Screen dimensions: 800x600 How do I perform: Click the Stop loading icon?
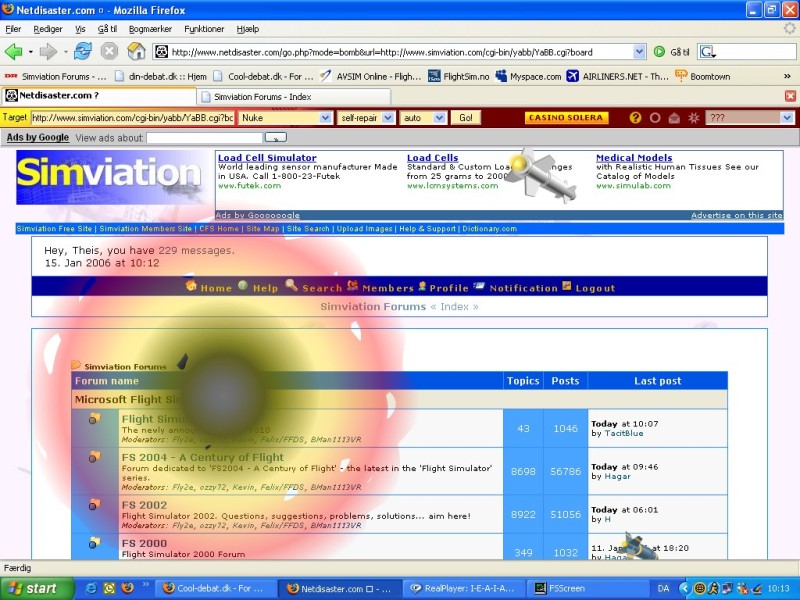coord(110,51)
